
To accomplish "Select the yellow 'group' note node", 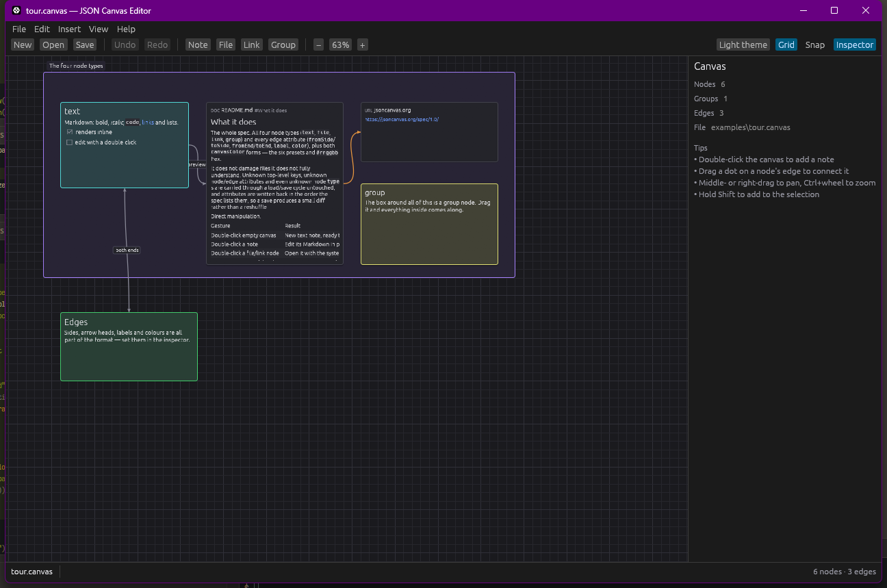I will (x=429, y=224).
